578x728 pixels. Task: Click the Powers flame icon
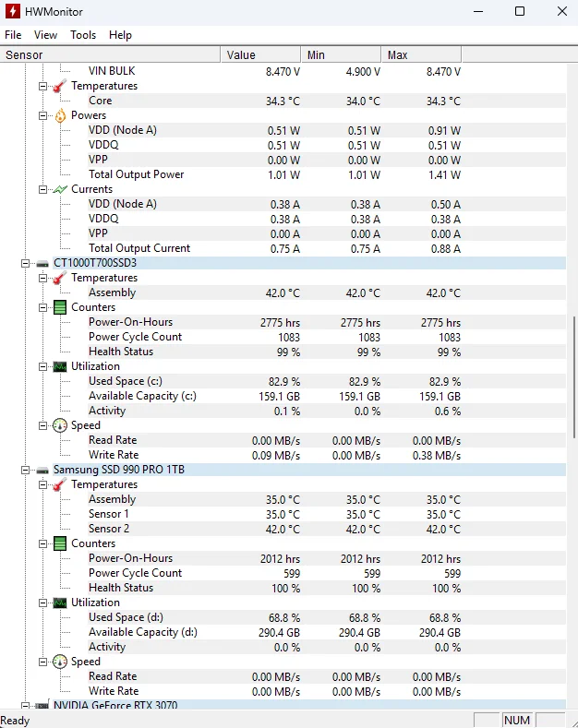(x=60, y=115)
